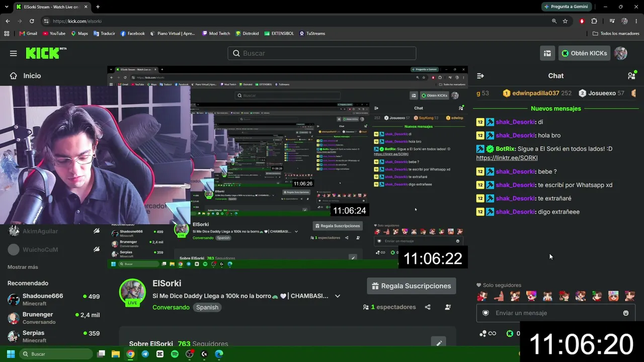Open the infinity chat points icon
Screen dimensions: 644x362
[488, 333]
